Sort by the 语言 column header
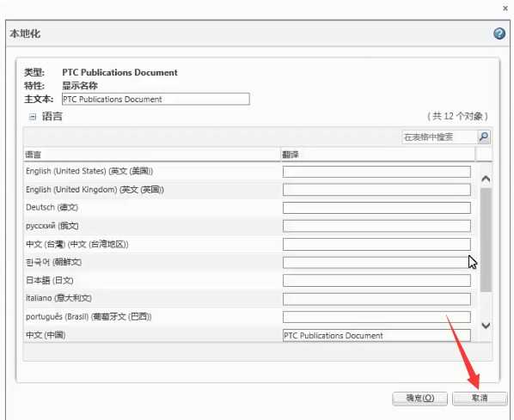 tap(152, 155)
